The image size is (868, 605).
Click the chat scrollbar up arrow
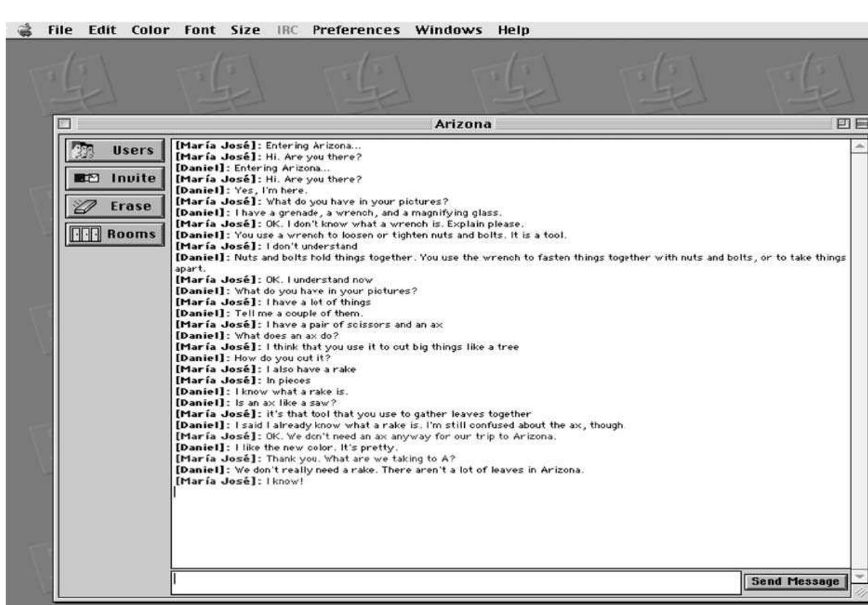[x=859, y=146]
